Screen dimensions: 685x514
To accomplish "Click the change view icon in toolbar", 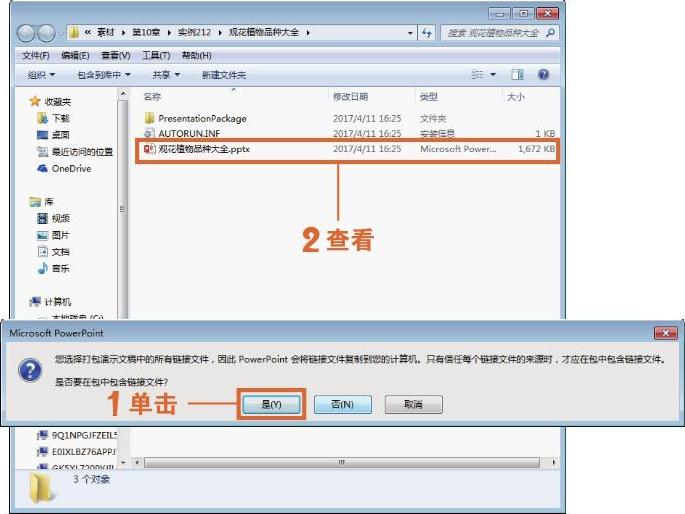I will (478, 75).
